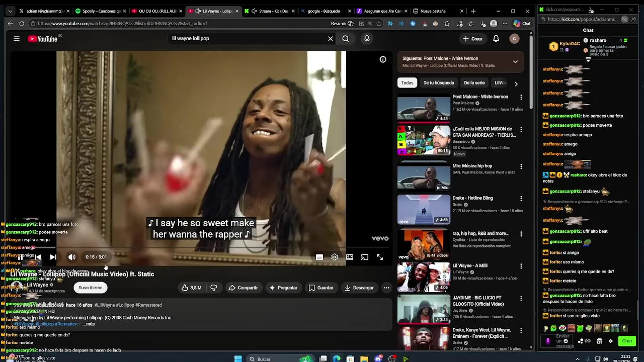
Task: Open a new browser tab with plus
Action: coord(473,11)
